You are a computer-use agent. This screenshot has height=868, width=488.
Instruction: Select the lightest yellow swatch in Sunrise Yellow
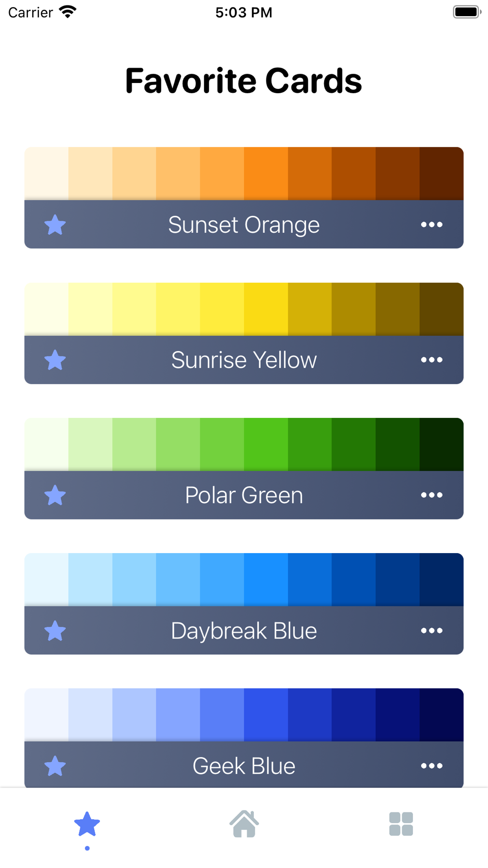tap(46, 309)
